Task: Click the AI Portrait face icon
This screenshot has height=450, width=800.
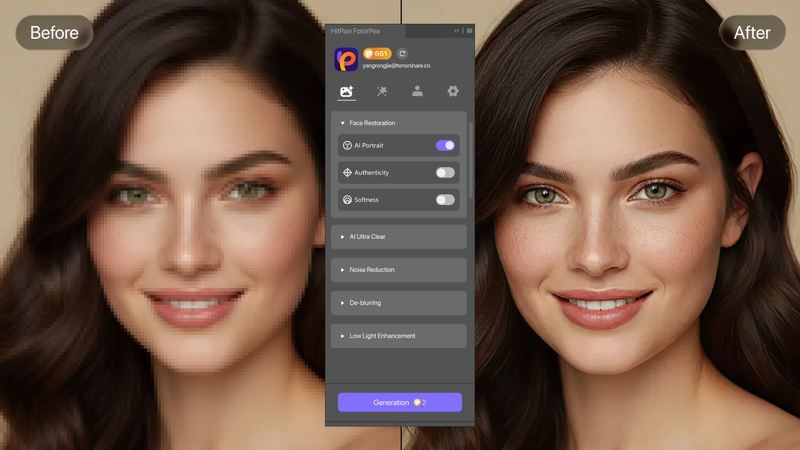Action: [x=347, y=145]
